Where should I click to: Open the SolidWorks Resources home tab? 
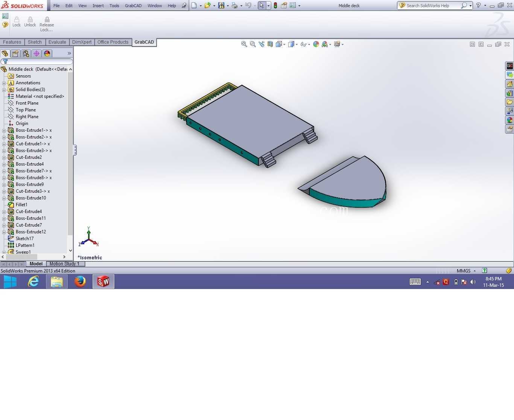pyautogui.click(x=509, y=84)
